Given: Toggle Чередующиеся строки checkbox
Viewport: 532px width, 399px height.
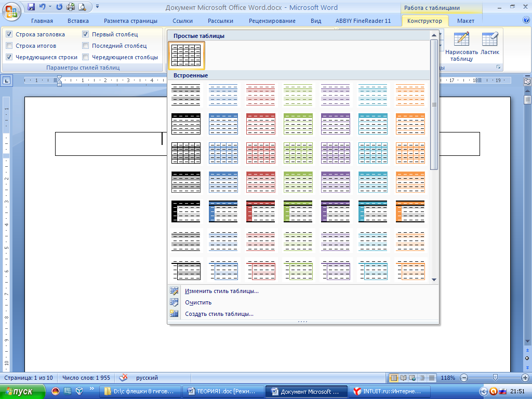Looking at the screenshot, I should pos(9,57).
